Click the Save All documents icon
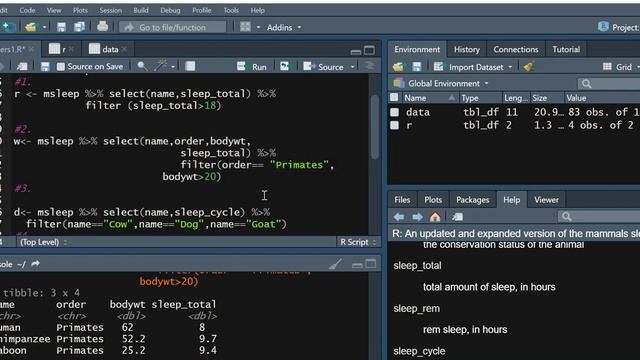The height and width of the screenshot is (360, 640). pyautogui.click(x=79, y=27)
